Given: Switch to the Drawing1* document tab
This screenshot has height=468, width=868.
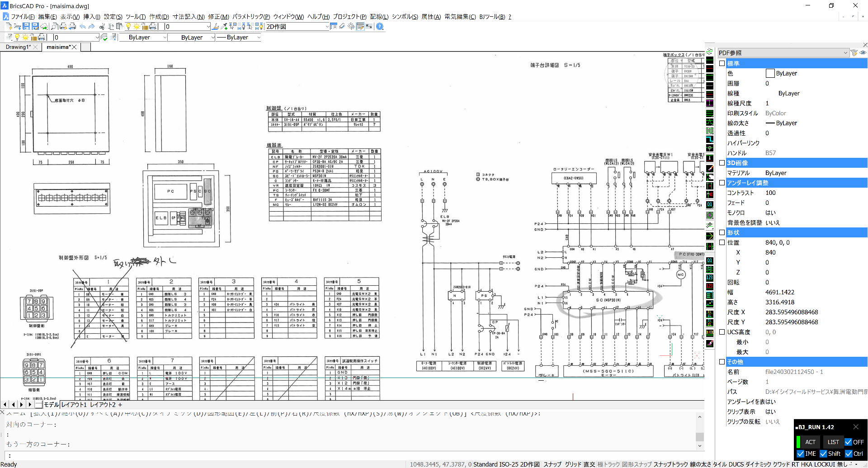Looking at the screenshot, I should tap(18, 47).
